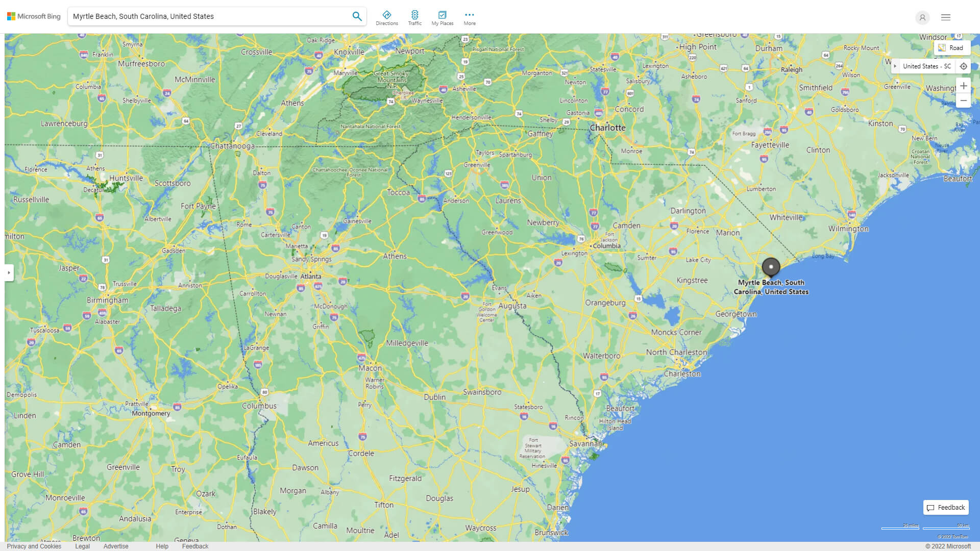Click the Feedback button

(x=945, y=507)
